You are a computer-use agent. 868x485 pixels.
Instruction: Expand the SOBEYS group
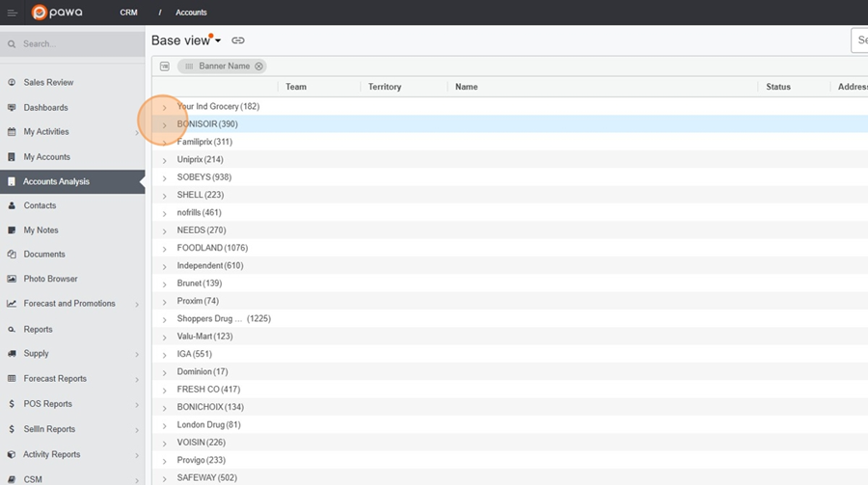[164, 178]
